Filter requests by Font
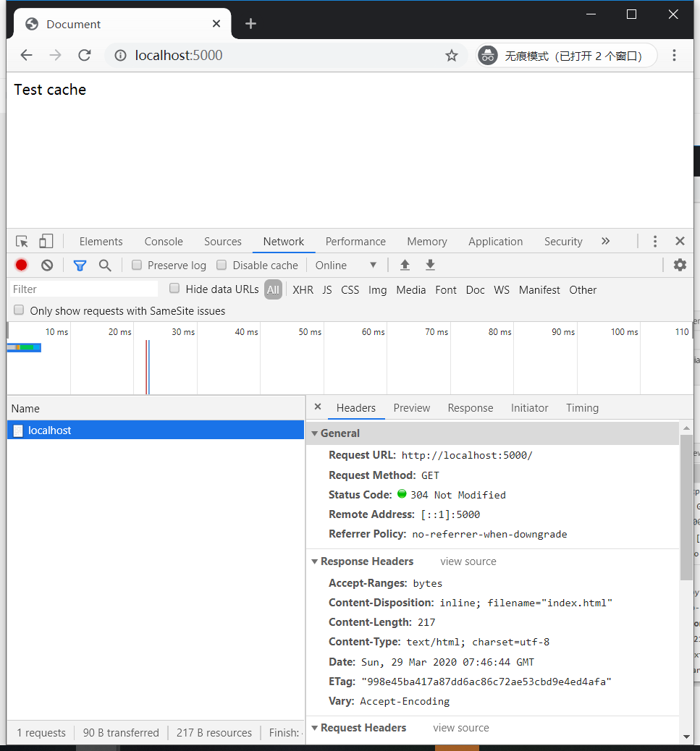Image resolution: width=700 pixels, height=751 pixels. click(446, 290)
